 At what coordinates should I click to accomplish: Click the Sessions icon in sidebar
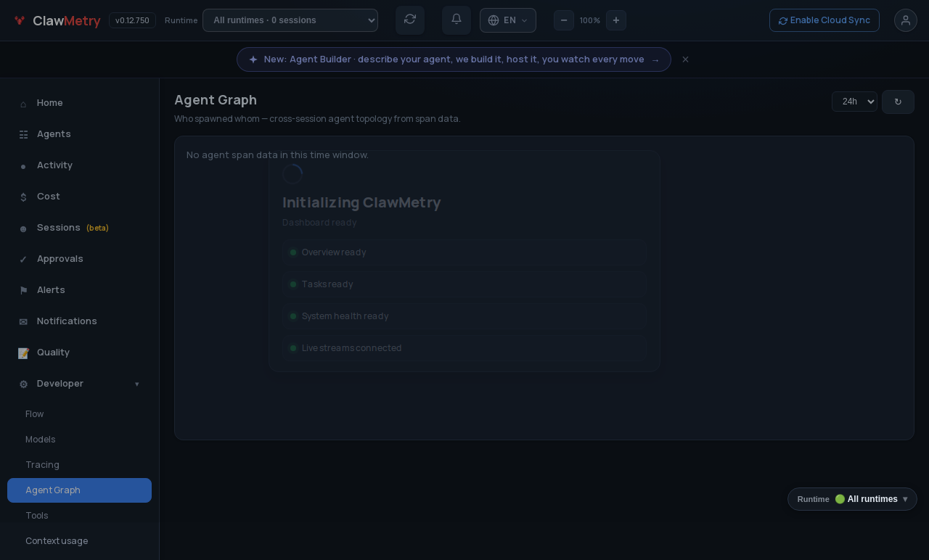(x=23, y=228)
